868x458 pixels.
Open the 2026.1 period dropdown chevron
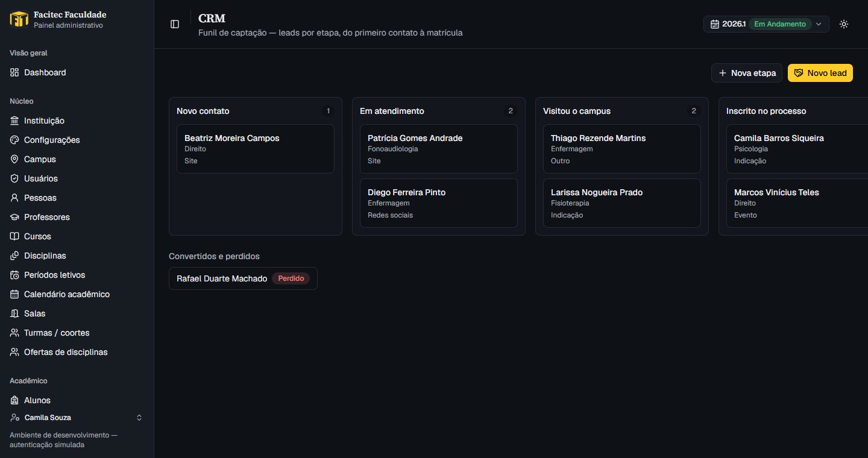[x=819, y=24]
